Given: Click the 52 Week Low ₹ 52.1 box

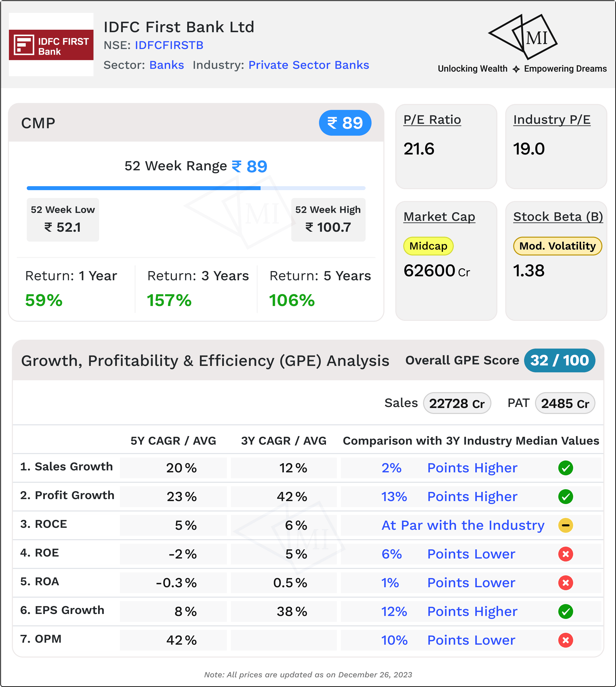Looking at the screenshot, I should click(63, 220).
